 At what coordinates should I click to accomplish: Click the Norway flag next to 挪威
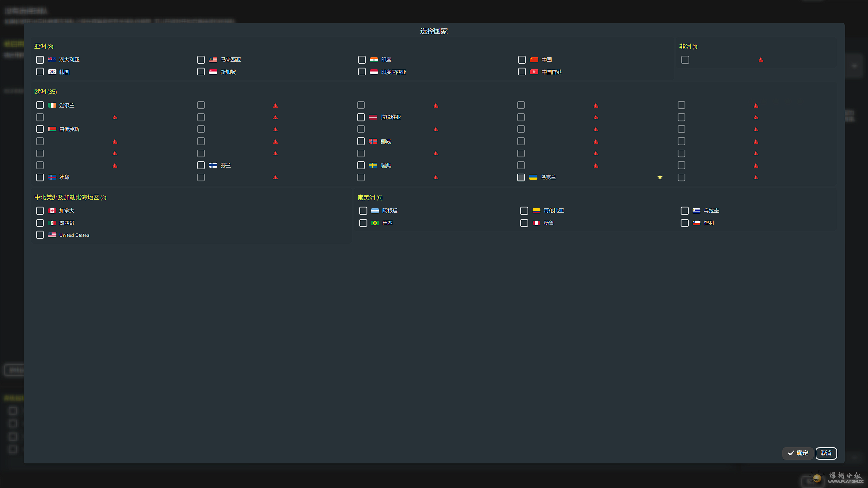tap(373, 141)
